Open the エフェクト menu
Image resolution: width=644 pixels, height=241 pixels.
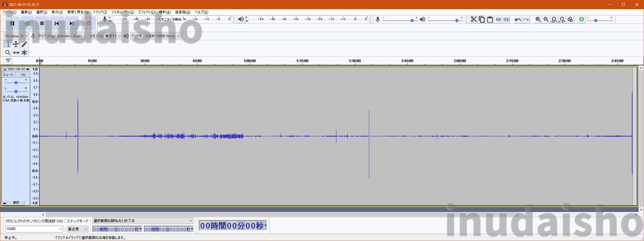click(147, 12)
